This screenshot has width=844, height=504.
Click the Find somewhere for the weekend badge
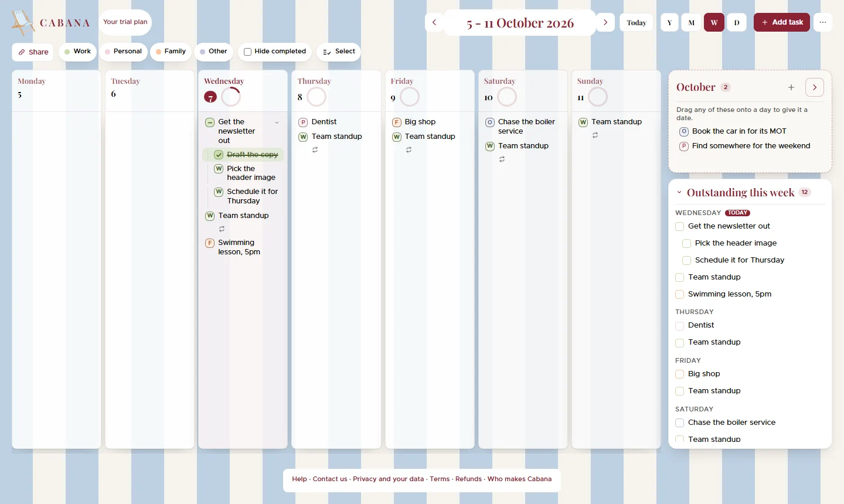coord(683,146)
